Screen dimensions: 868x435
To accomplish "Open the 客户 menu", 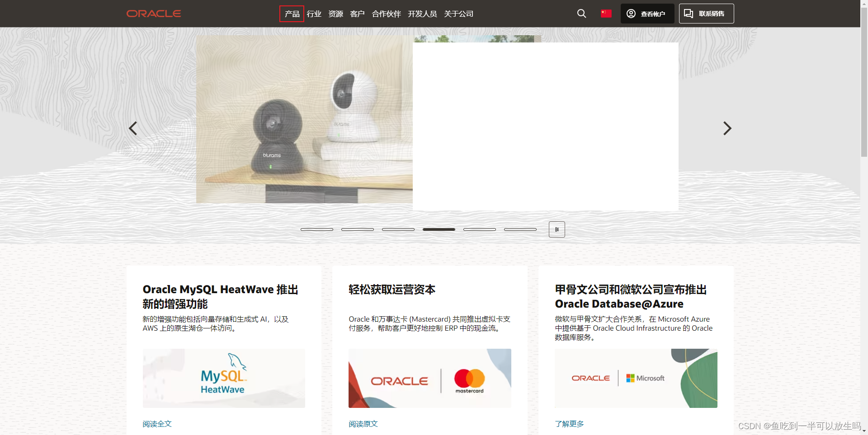I will tap(357, 14).
